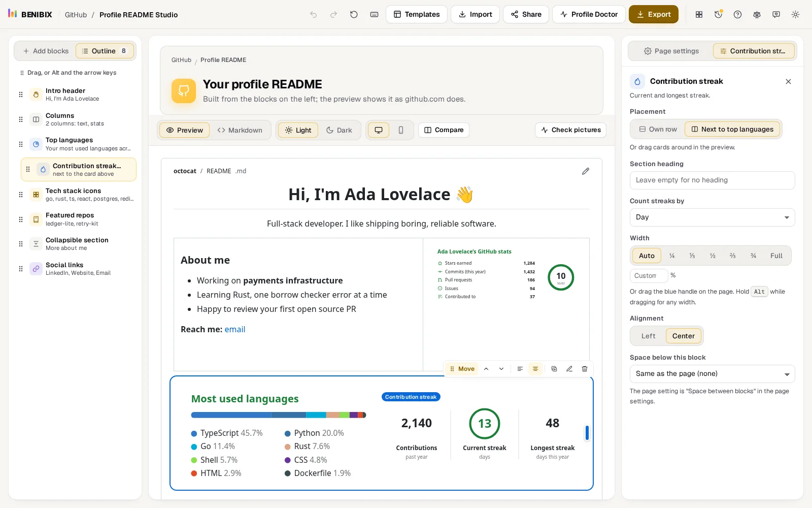Delete the block with the trash icon

[585, 369]
